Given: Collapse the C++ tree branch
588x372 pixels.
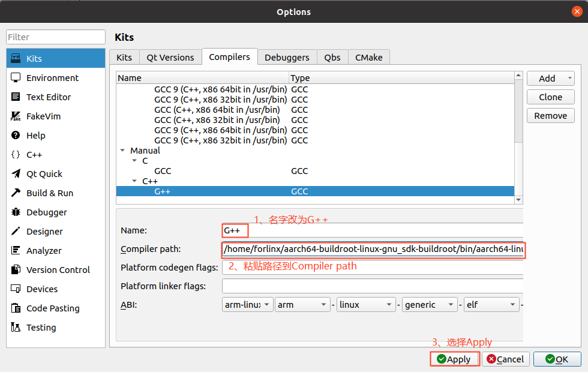Looking at the screenshot, I should tap(135, 181).
